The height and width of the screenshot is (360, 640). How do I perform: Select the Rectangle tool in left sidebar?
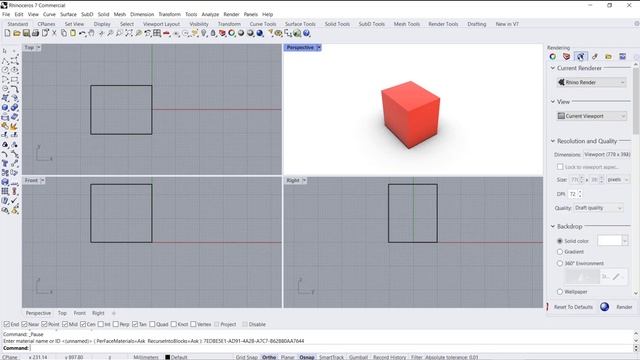click(14, 80)
